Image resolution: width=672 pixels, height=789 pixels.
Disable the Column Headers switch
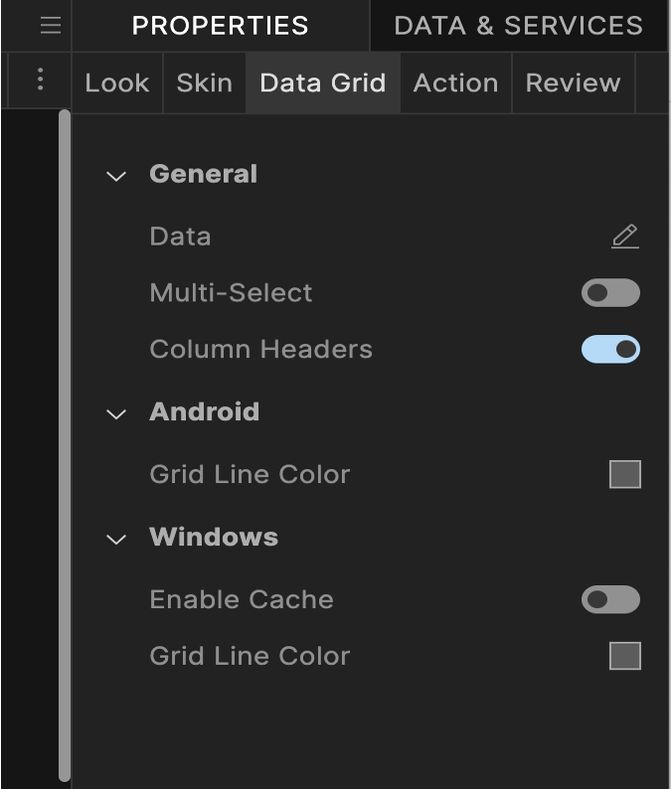coord(610,350)
